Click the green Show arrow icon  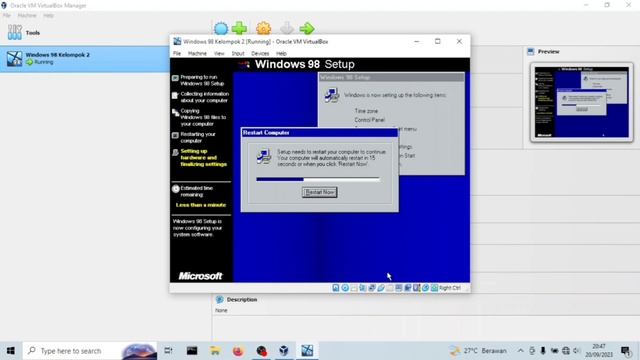[307, 28]
